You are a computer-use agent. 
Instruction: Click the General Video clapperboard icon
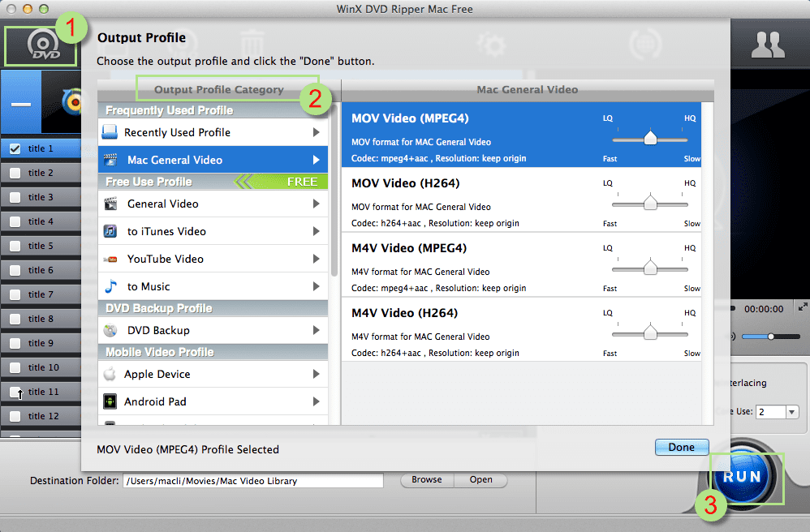110,204
